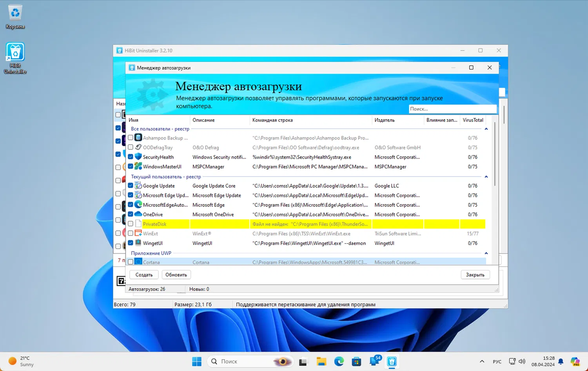Image resolution: width=588 pixels, height=371 pixels.
Task: Click the 'Google LLC' publisher cell
Action: pos(387,186)
